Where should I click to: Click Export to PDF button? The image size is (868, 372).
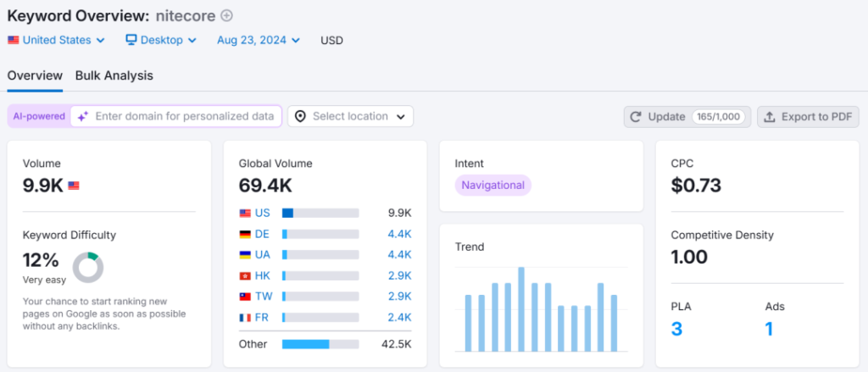point(807,117)
